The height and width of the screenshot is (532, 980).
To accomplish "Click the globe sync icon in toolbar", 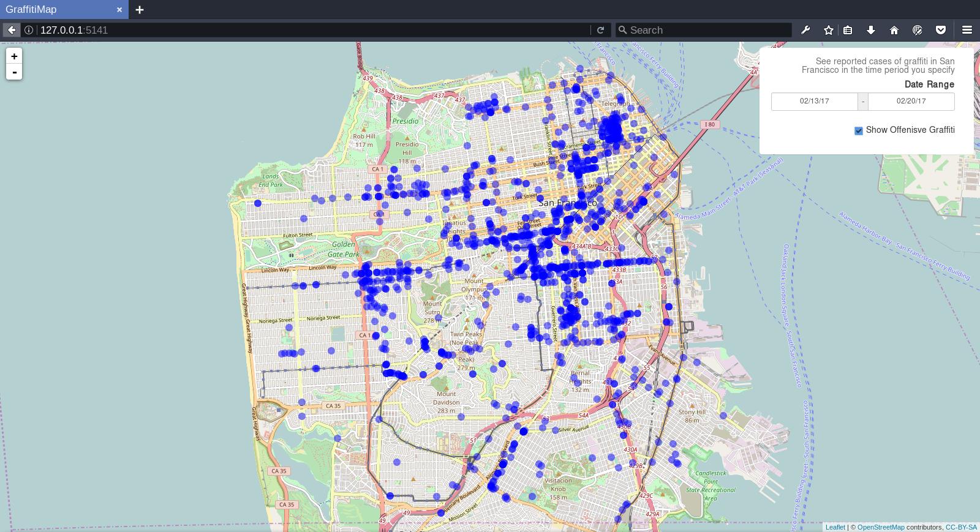I will tap(918, 30).
